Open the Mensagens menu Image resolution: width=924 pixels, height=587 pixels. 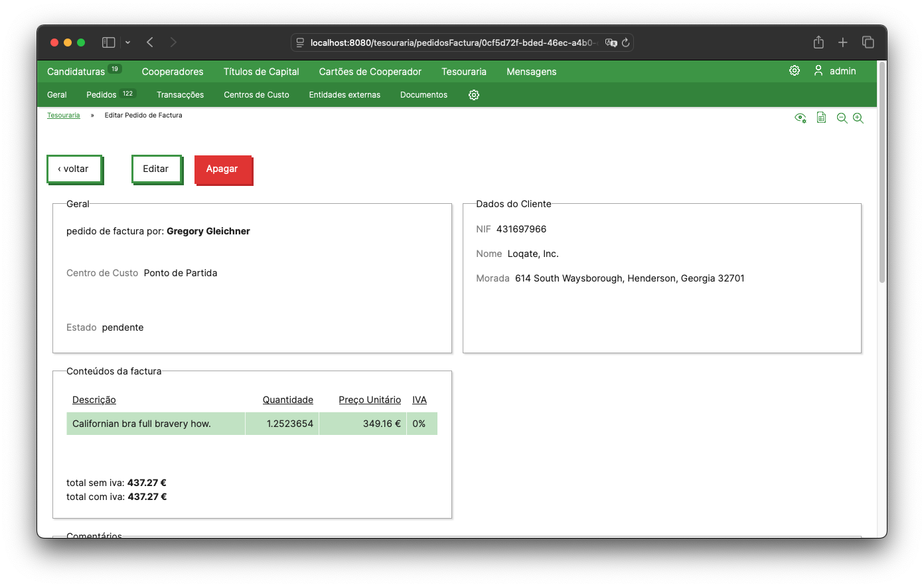pos(532,72)
